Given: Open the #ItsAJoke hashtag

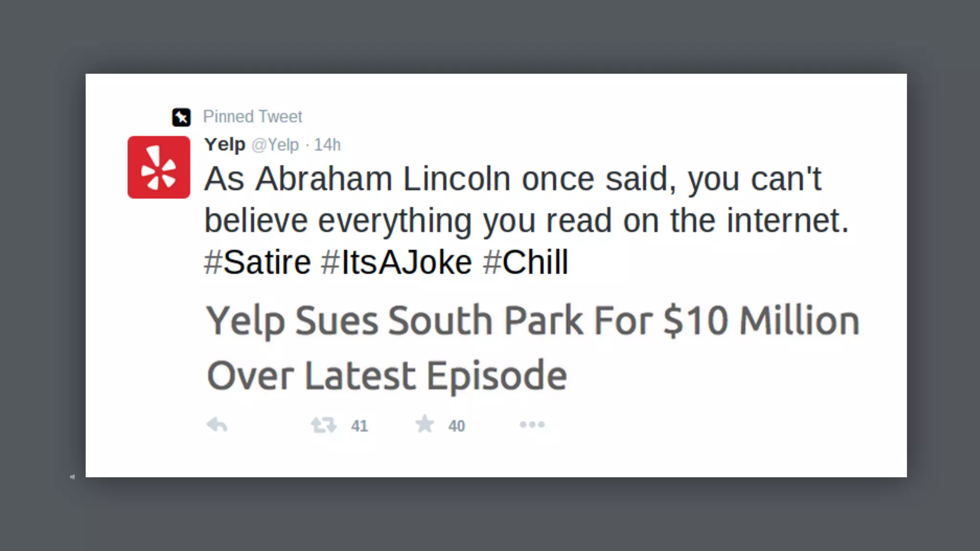Looking at the screenshot, I should pos(397,263).
